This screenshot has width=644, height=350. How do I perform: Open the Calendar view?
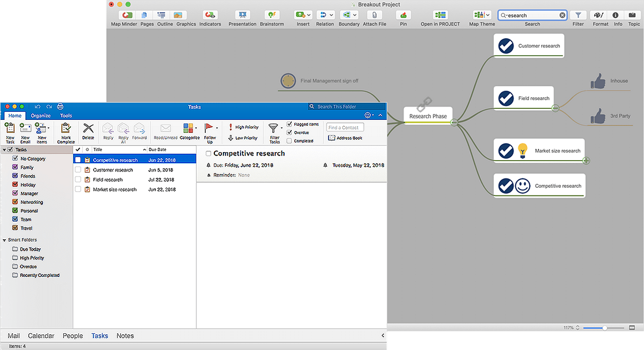point(41,335)
